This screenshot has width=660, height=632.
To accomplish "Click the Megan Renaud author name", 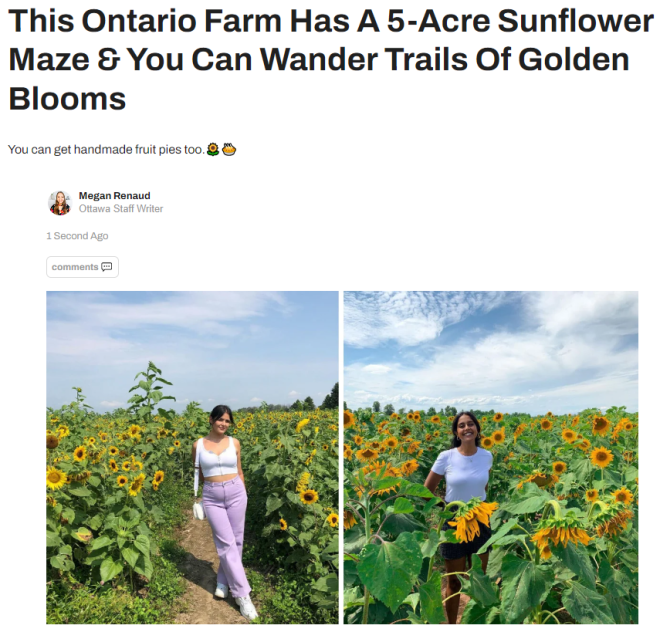I will [114, 196].
